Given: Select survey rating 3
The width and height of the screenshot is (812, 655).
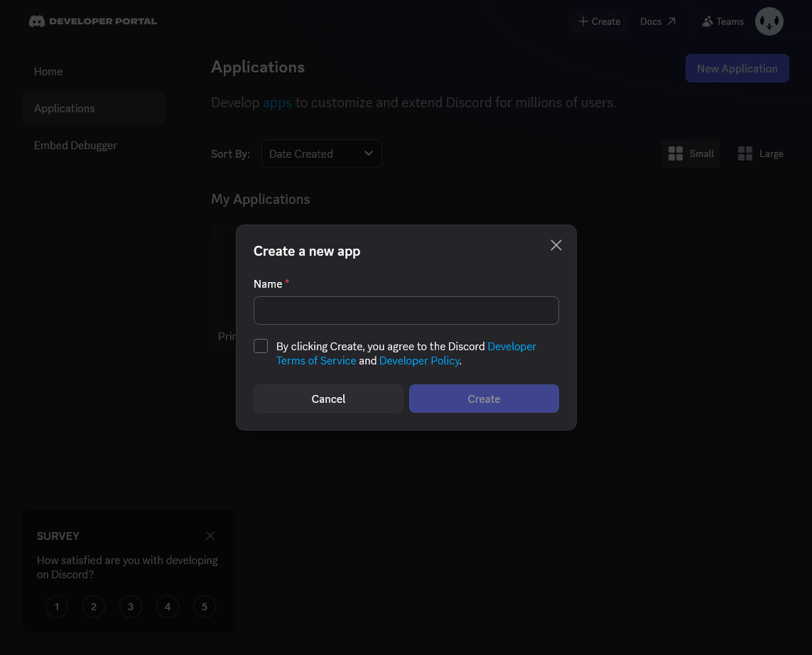Looking at the screenshot, I should pos(131,607).
